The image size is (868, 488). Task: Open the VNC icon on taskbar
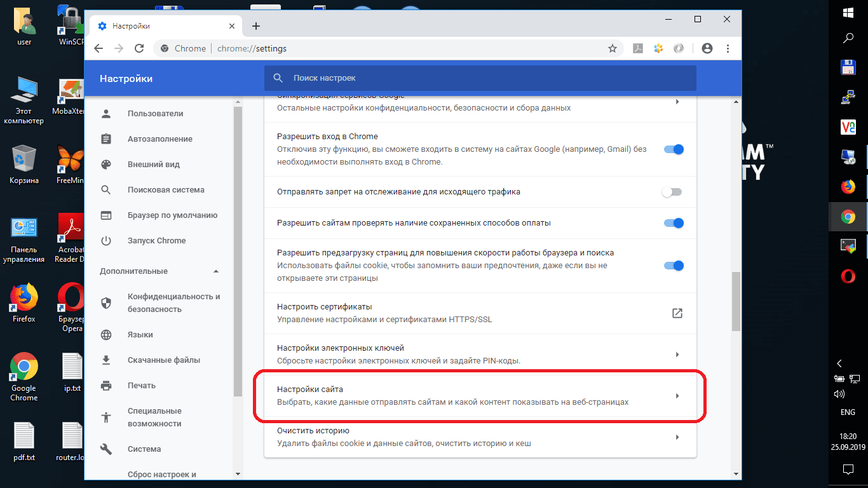tap(848, 127)
